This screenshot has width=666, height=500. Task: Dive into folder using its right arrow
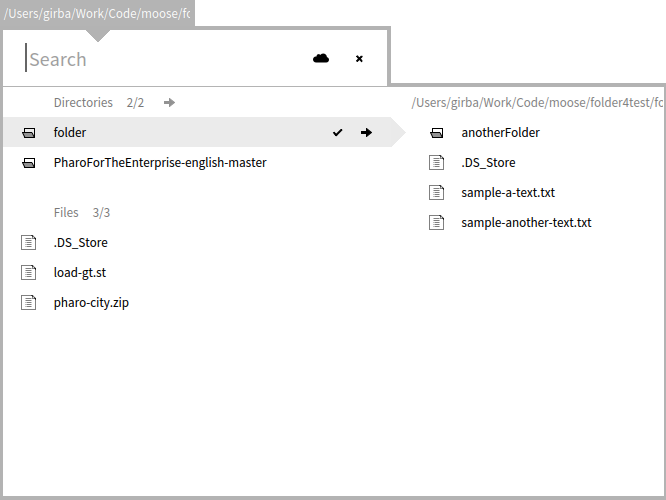[366, 133]
